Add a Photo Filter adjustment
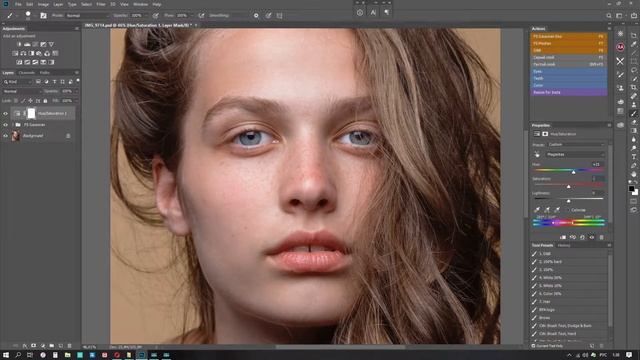Image resolution: width=640 pixels, height=360 pixels. click(x=39, y=53)
